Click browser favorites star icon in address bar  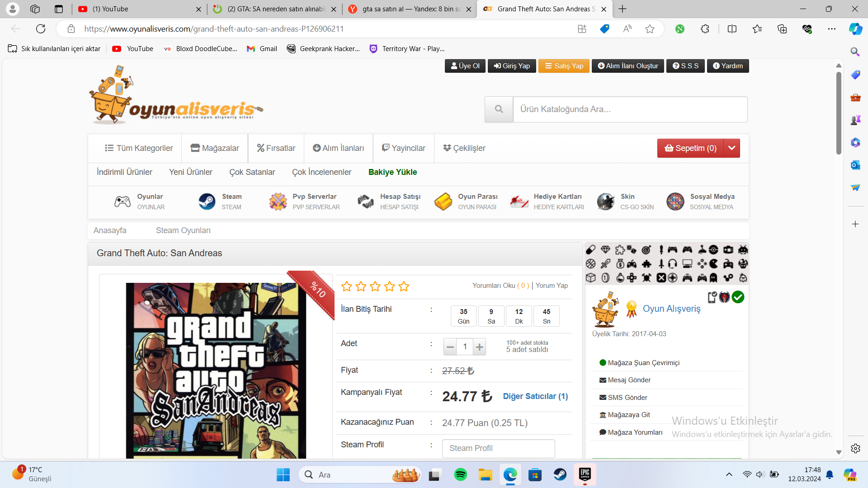point(650,29)
